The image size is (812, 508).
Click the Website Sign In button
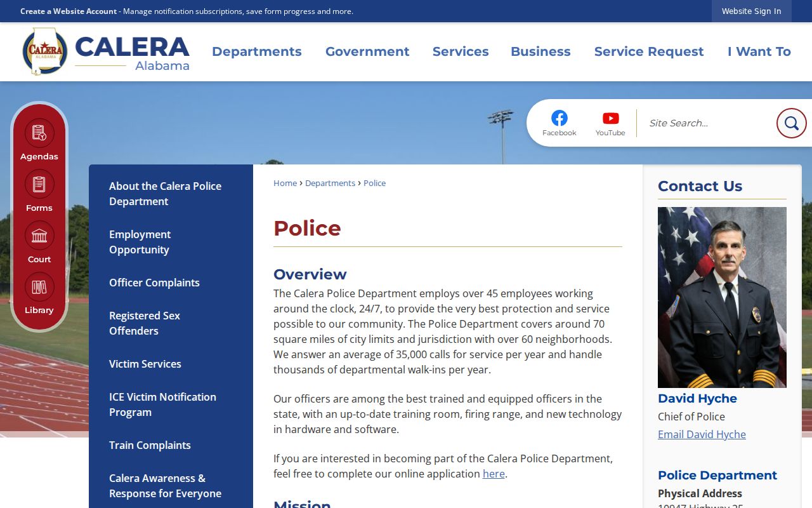(752, 11)
